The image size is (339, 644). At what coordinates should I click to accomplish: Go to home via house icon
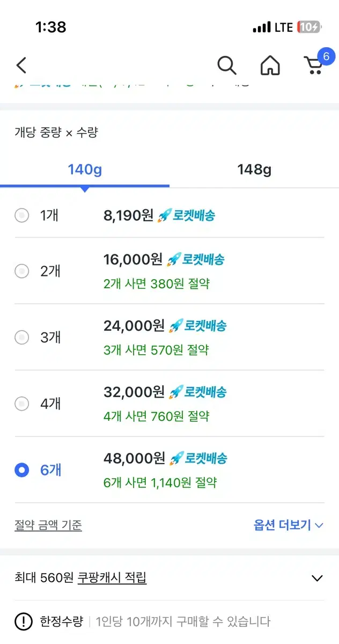[x=270, y=65]
